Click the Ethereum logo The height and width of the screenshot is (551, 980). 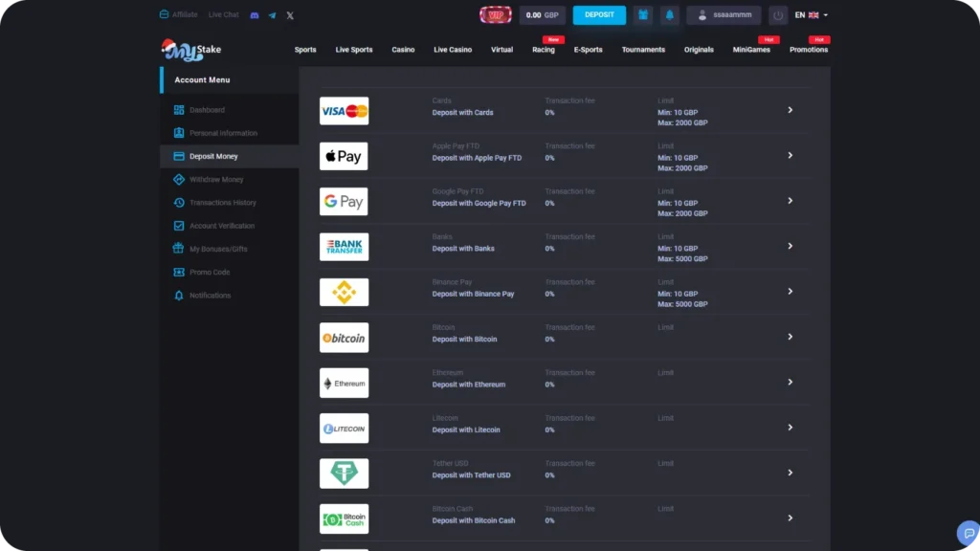click(x=344, y=383)
